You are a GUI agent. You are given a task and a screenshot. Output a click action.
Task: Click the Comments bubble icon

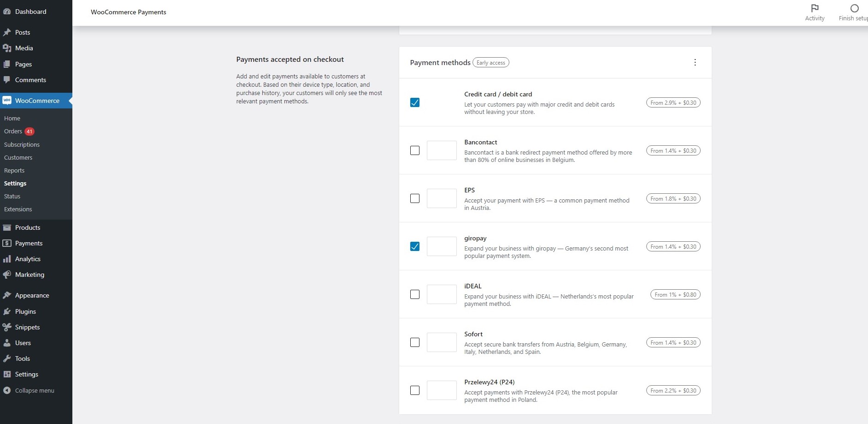pyautogui.click(x=7, y=80)
